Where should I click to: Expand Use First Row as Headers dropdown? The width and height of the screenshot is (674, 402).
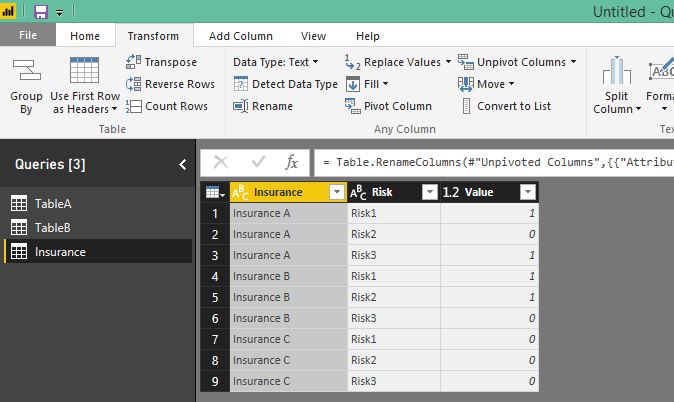point(114,109)
